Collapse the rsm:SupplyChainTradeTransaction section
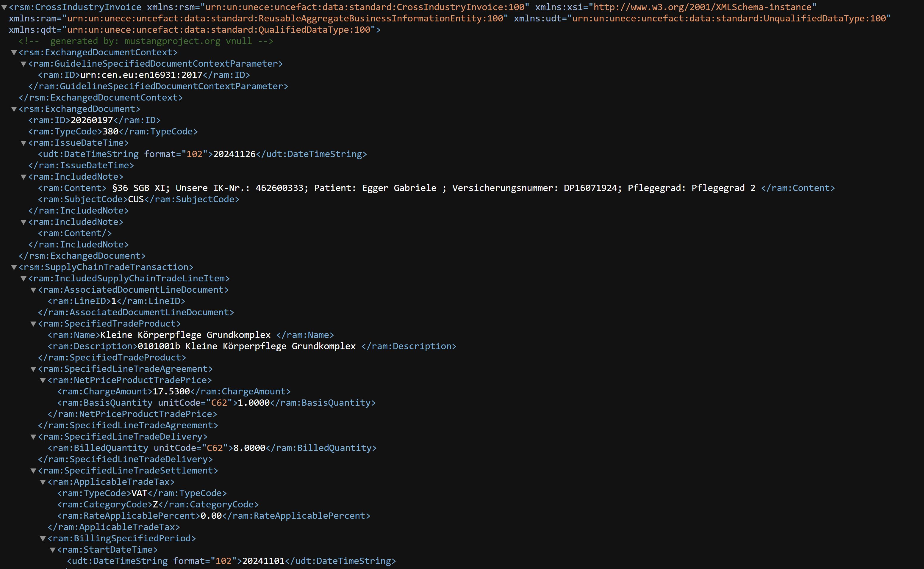Screen dimensions: 924x569 click(14, 267)
